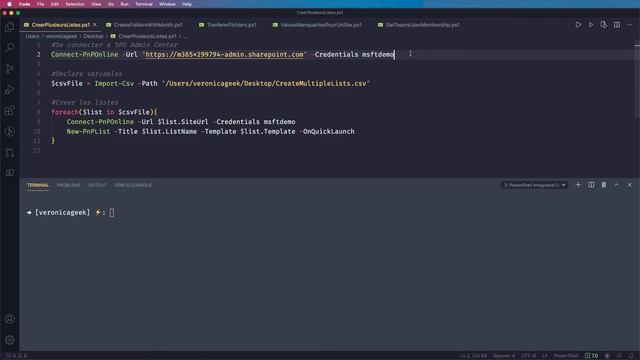
Task: Click the line and column indicator in status bar
Action: (x=473, y=356)
